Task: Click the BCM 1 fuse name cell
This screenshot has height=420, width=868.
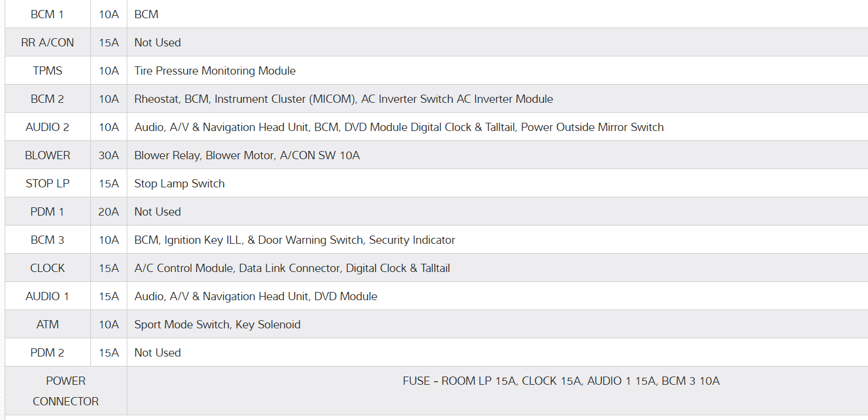Action: (48, 14)
